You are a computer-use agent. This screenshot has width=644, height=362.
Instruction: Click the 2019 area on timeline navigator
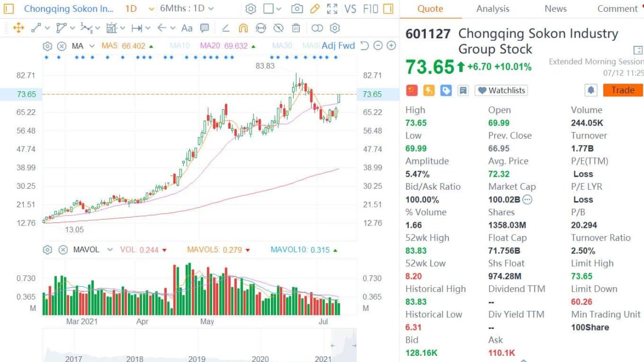[197, 358]
